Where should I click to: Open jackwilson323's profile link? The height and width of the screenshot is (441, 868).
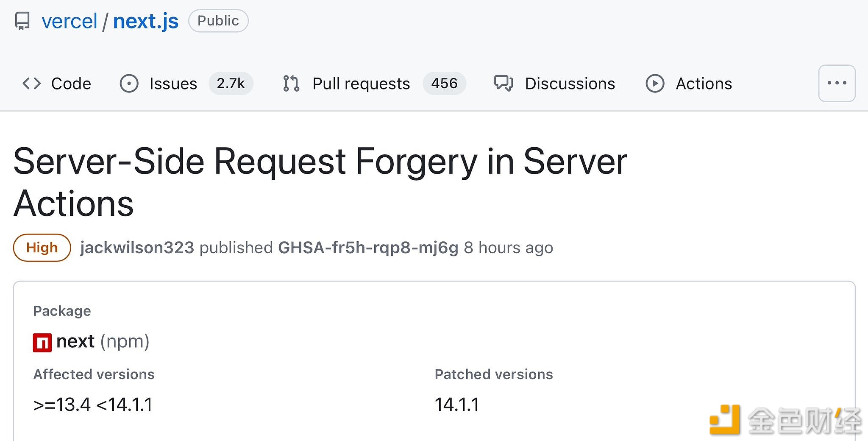tap(137, 248)
